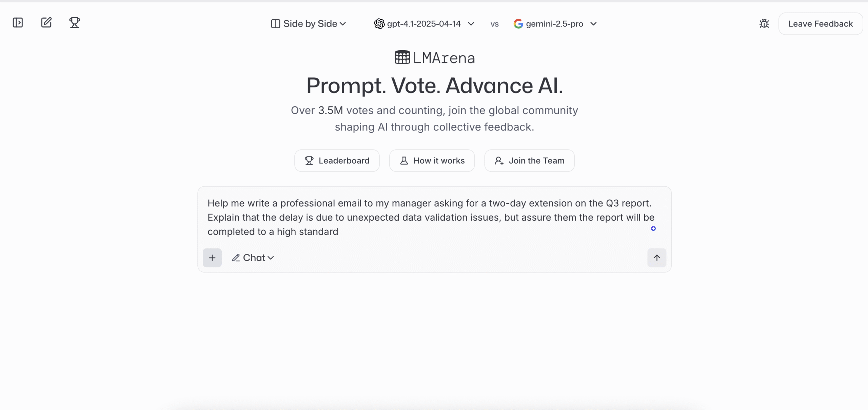The width and height of the screenshot is (868, 410).
Task: Open the Side by Side mode dropdown
Action: (x=309, y=24)
